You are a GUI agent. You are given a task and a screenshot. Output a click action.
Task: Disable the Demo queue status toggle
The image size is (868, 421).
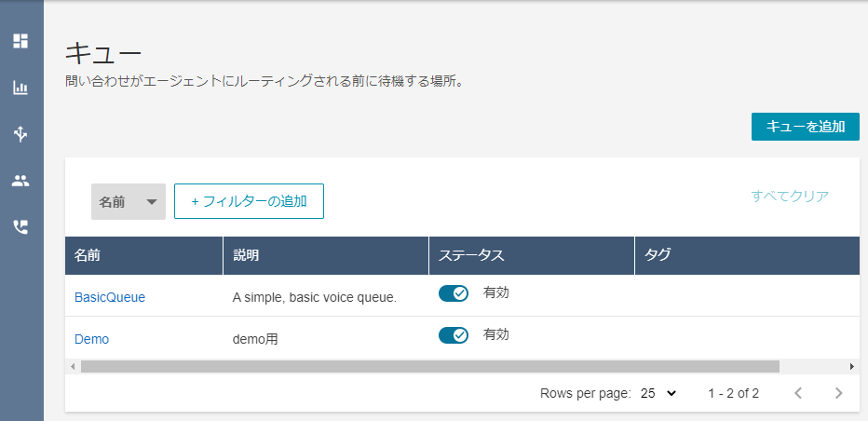pos(454,335)
